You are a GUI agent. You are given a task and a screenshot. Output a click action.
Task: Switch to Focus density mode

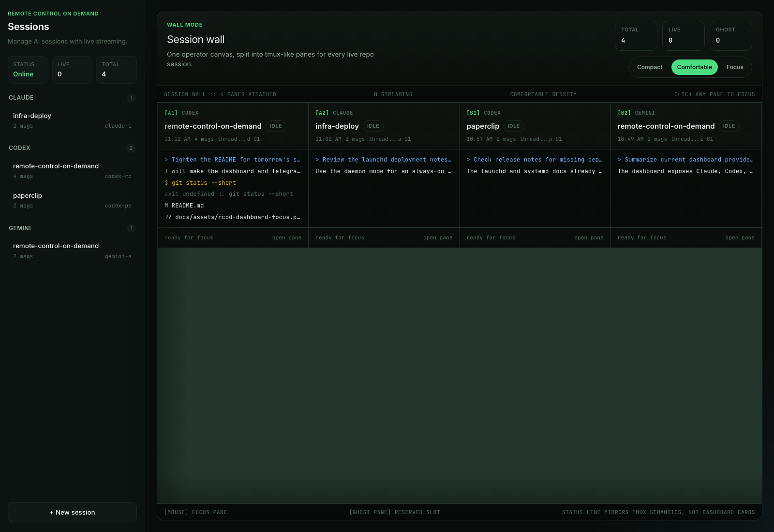(735, 67)
